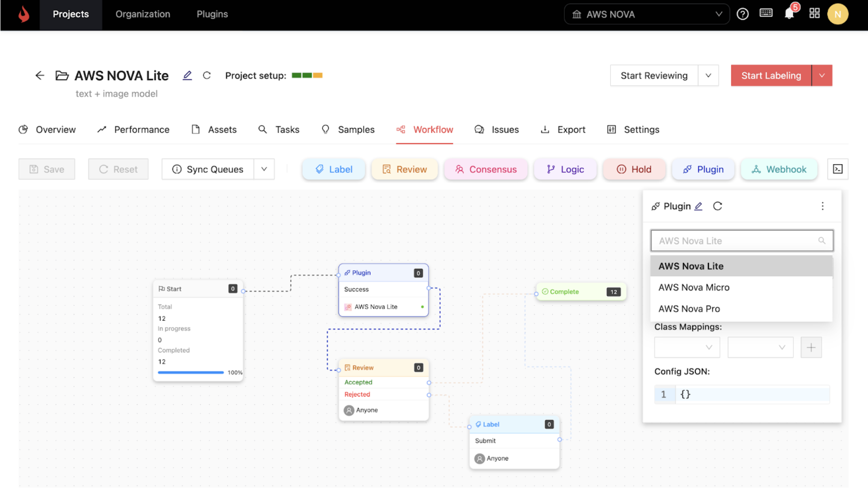Open the console panel icon
Screen dimensions: 868x496
[x=838, y=169]
